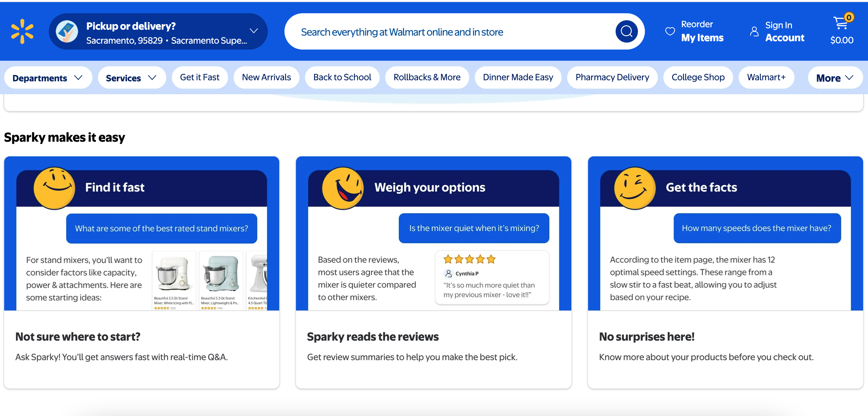
Task: Click Sacramento, 95829 location text
Action: [124, 41]
